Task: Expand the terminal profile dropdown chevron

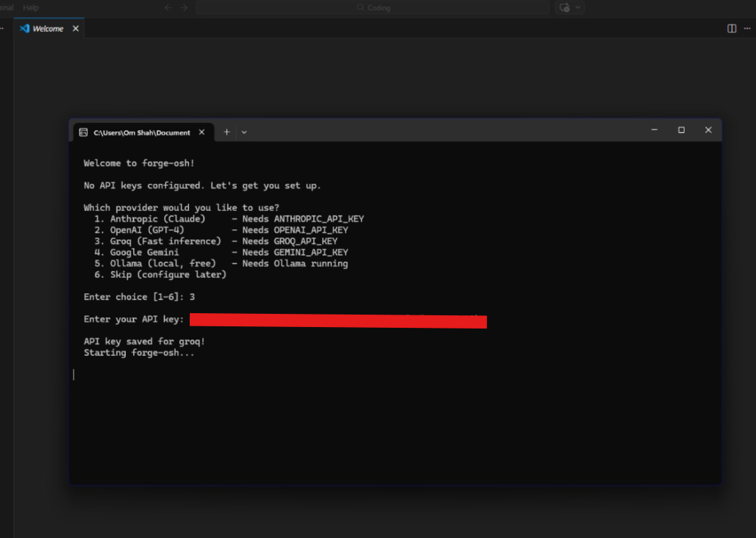Action: 244,132
